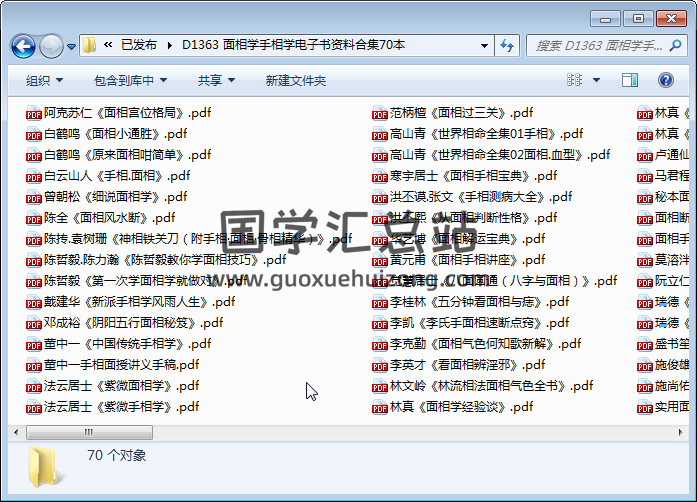Select file starting with 施俊雄
This screenshot has width=697, height=502.
pos(663,365)
